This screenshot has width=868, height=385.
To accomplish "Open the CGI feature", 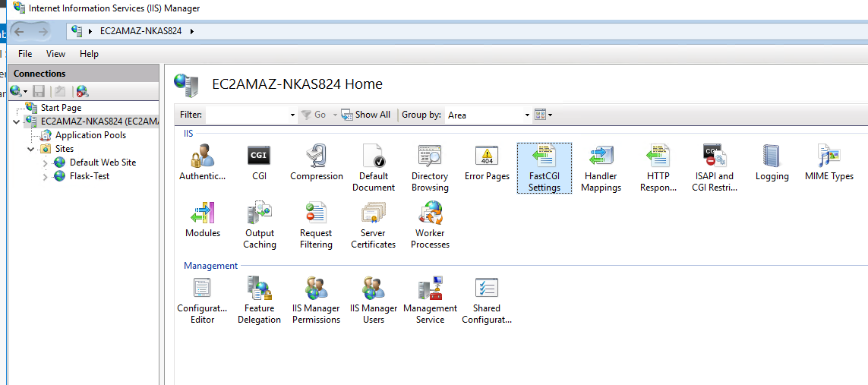I will click(258, 163).
